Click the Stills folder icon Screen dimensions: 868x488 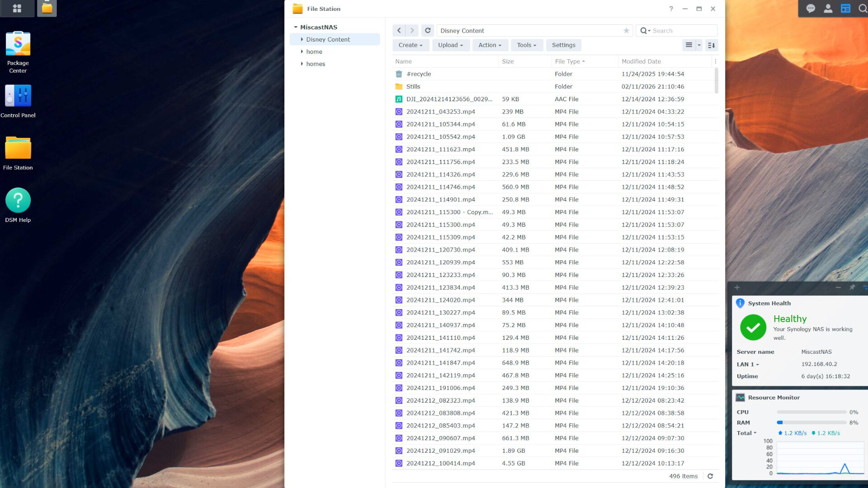tap(399, 87)
